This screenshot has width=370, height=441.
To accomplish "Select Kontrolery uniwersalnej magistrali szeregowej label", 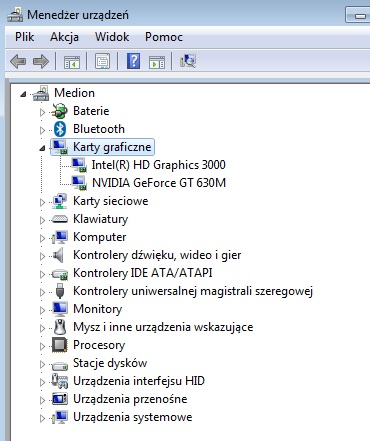I will [193, 291].
